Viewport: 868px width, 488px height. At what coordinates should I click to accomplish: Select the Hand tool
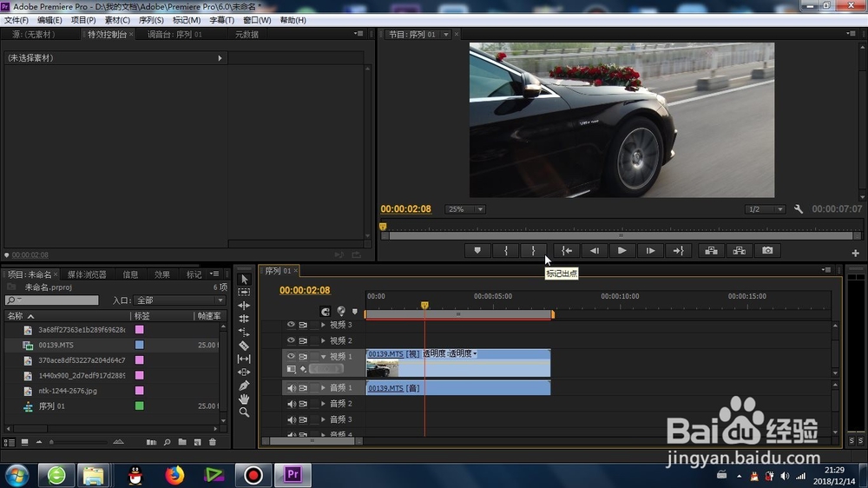(244, 399)
